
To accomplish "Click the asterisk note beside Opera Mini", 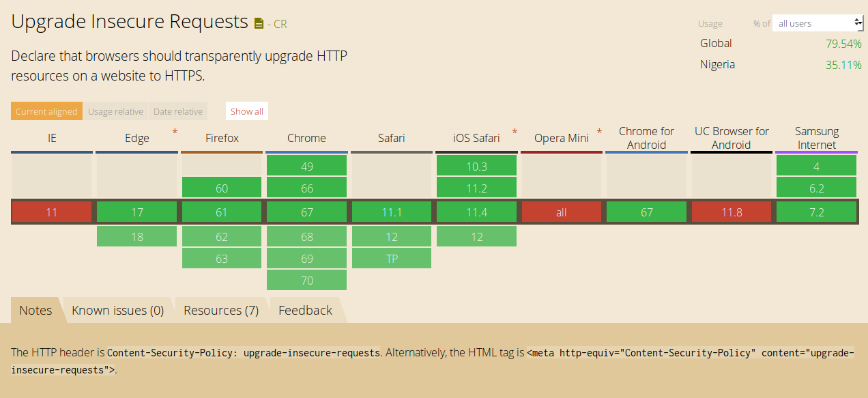I will click(599, 132).
